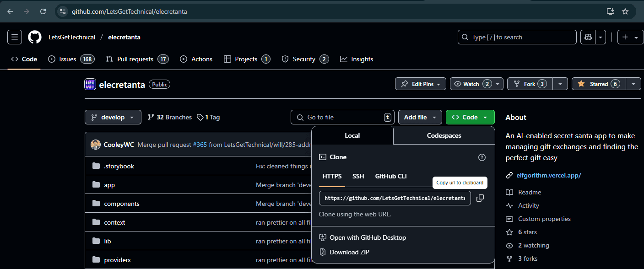This screenshot has width=644, height=269.
Task: Open the Custom properties link
Action: (x=544, y=219)
